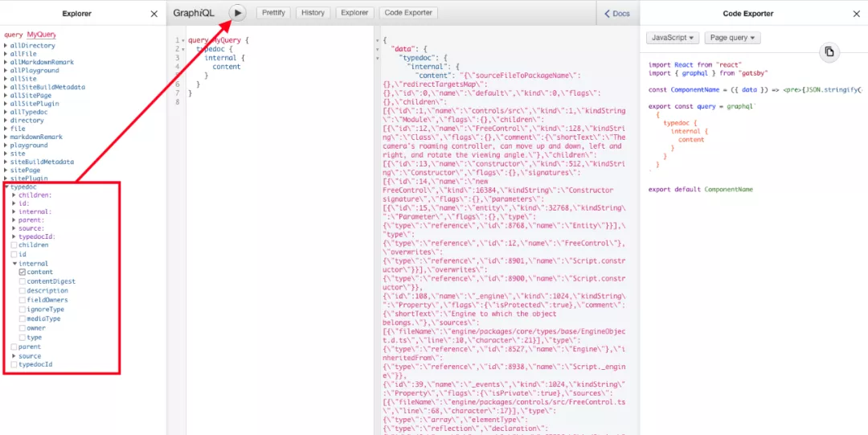Expand the allMarkdownRemark node
Image resolution: width=868 pixels, height=435 pixels.
[x=6, y=62]
